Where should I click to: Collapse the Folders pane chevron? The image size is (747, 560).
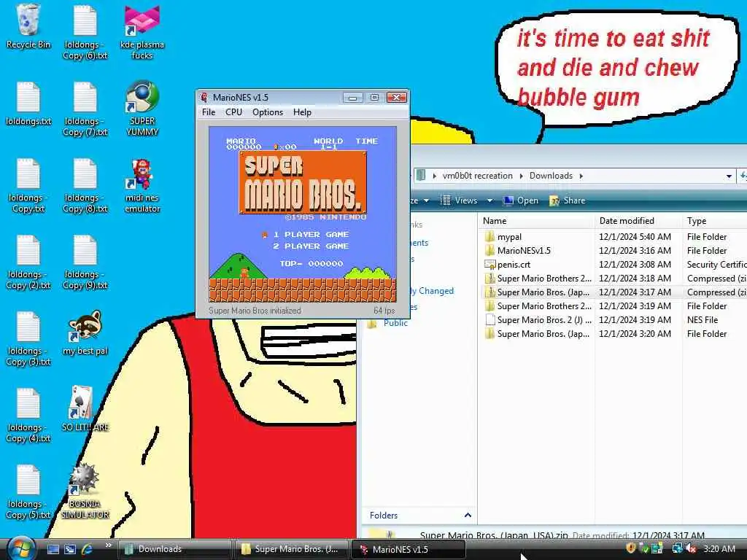[468, 516]
